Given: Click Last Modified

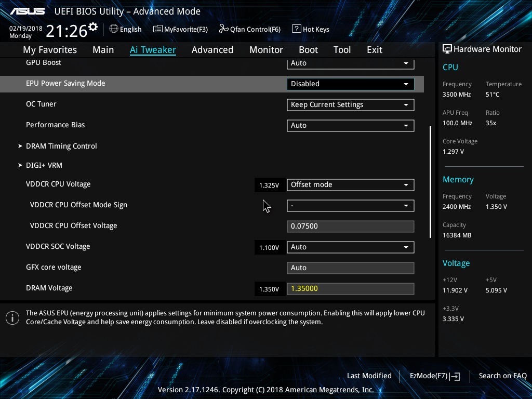Looking at the screenshot, I should pyautogui.click(x=369, y=376).
